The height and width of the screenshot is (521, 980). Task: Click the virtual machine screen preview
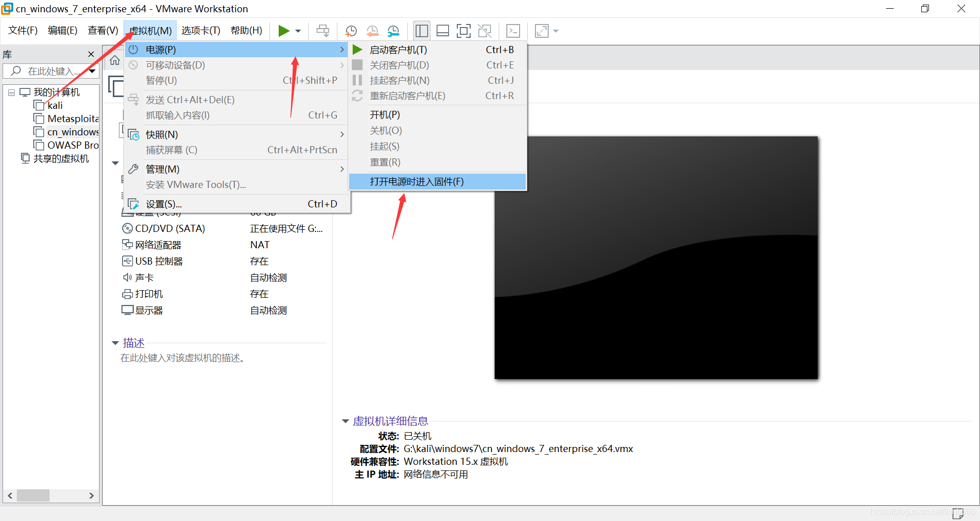(656, 257)
